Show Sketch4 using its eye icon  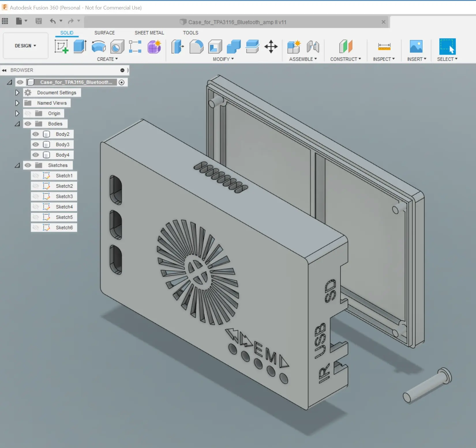(x=35, y=207)
